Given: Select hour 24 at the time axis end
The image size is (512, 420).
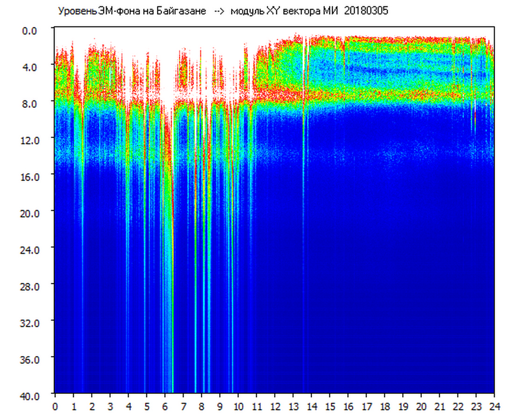Looking at the screenshot, I should [x=494, y=406].
